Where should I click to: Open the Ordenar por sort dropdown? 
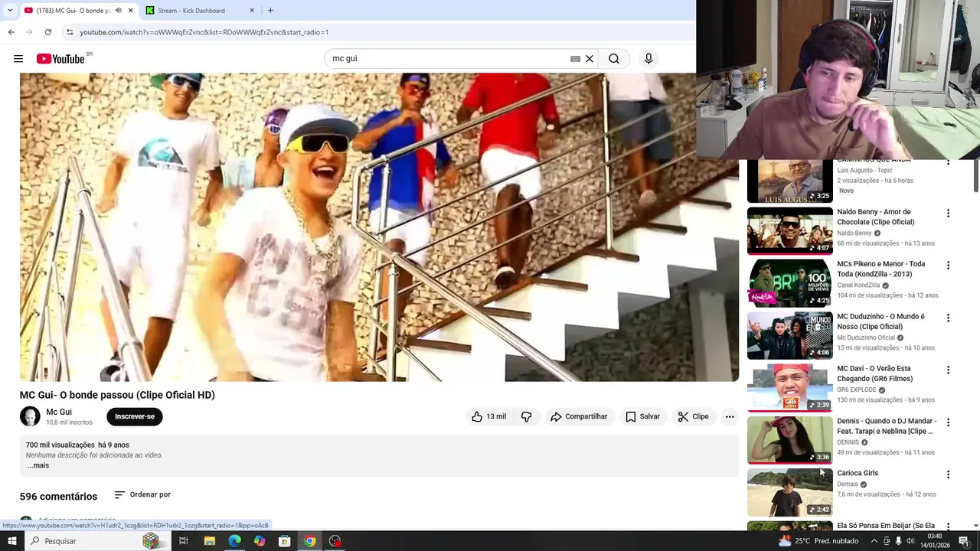[142, 494]
